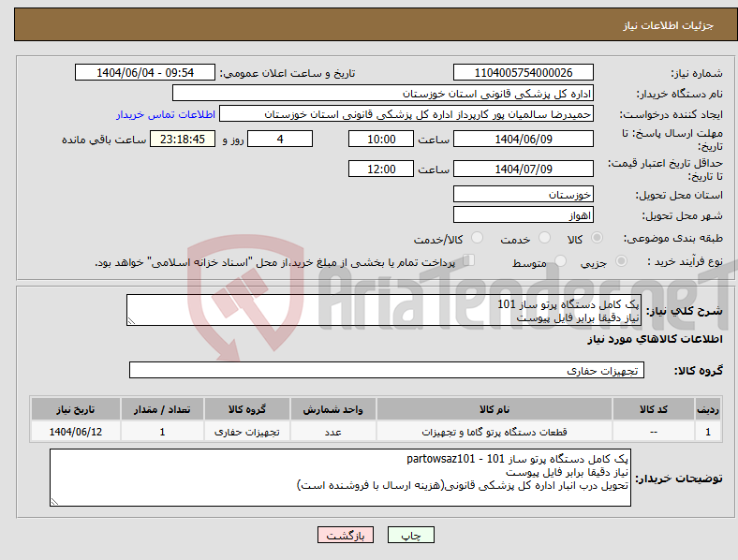Click the اطلاعات کالاهای مورد نیاز heading
738x560 pixels.
pos(655,339)
